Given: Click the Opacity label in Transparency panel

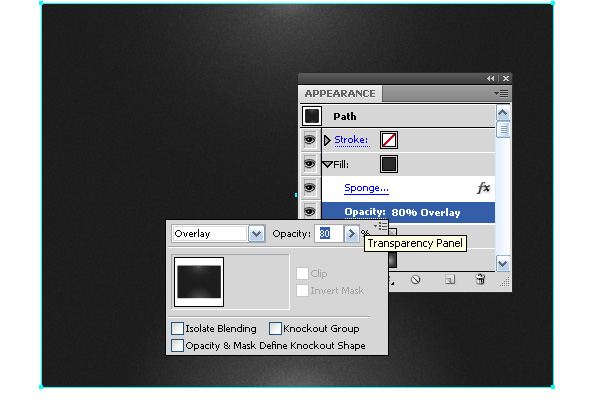Looking at the screenshot, I should [x=292, y=233].
